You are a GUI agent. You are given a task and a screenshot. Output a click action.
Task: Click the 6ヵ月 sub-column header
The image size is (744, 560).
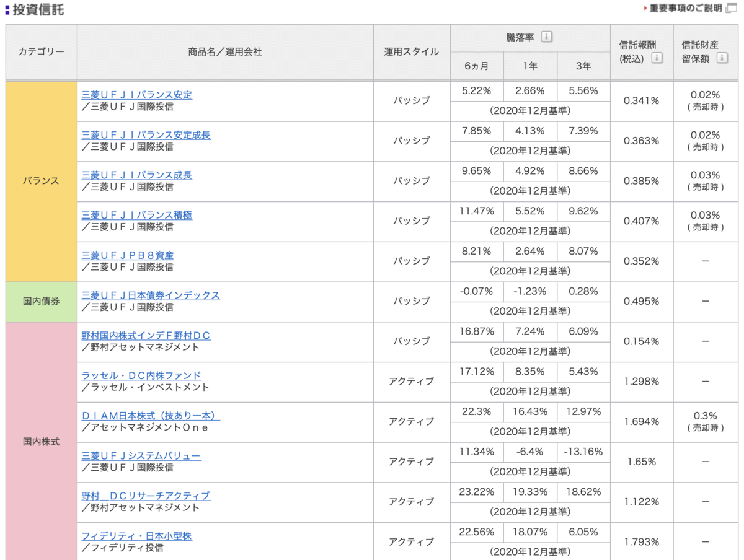click(x=477, y=66)
